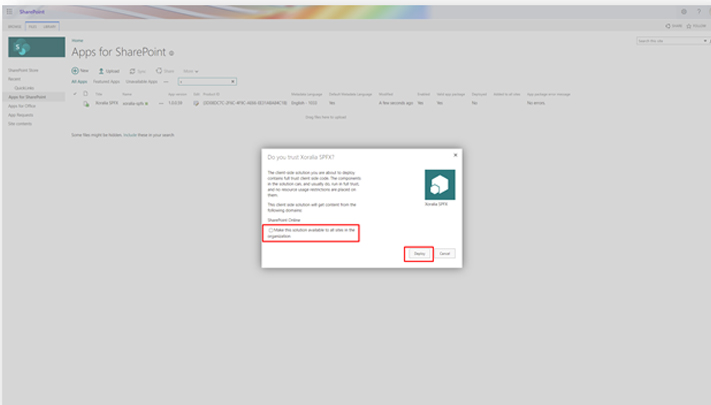Clear the find a file search box
Image resolution: width=711 pixels, height=405 pixels.
point(233,82)
